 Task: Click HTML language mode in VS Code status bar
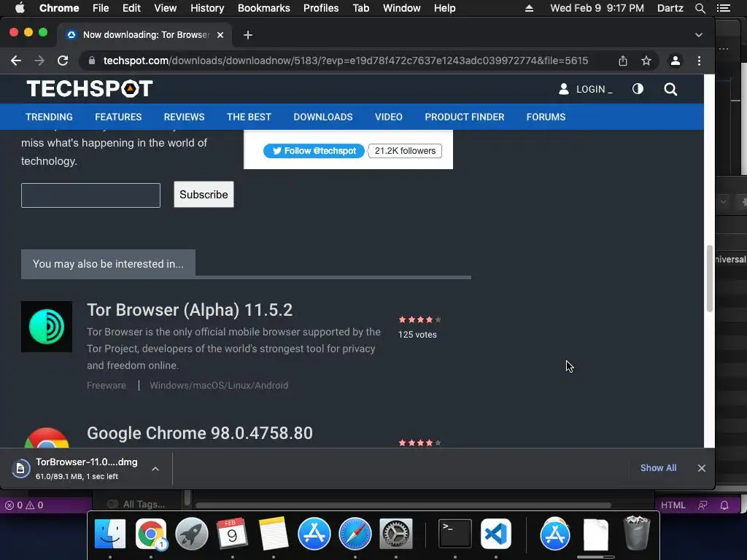point(673,505)
